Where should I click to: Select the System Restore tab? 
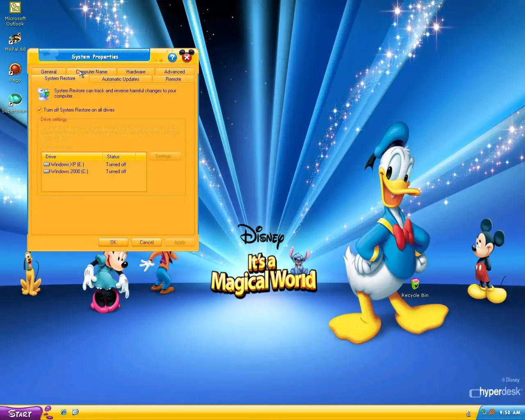[60, 78]
